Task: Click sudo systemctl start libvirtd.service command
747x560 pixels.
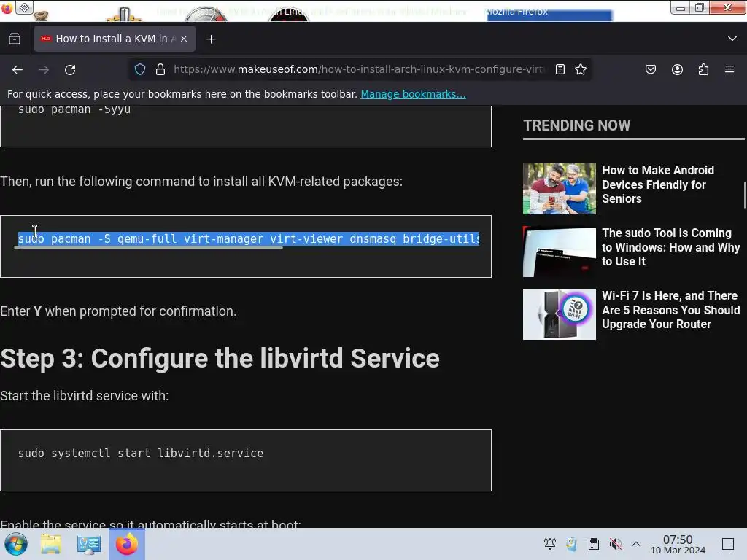Action: coord(141,454)
